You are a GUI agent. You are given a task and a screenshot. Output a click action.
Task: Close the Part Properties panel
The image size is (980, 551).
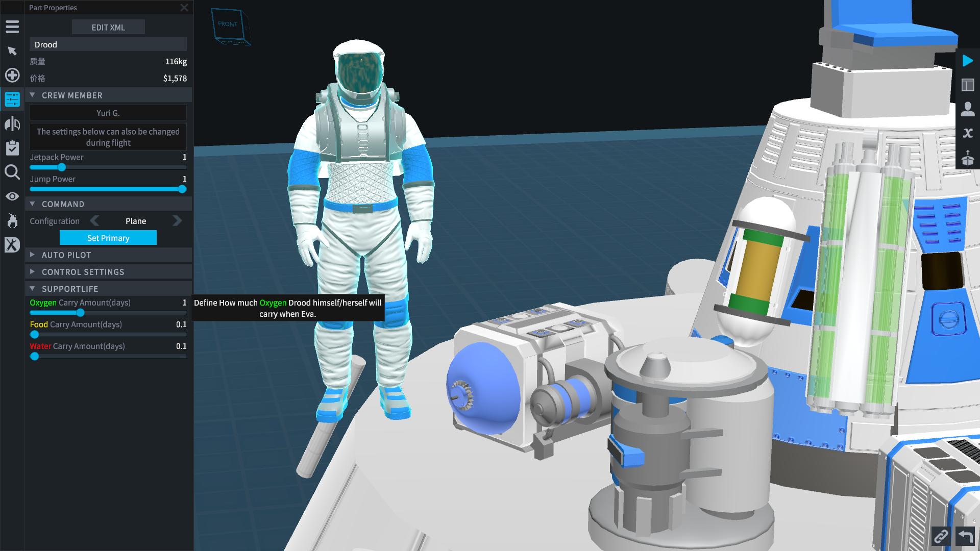coord(184,8)
